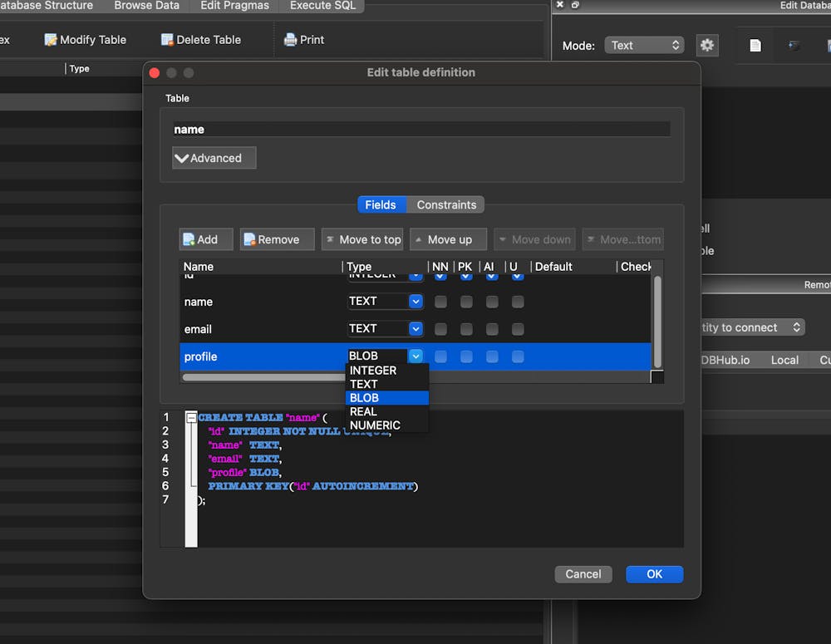
Task: Click the horizontal scrollbar under fields list
Action: click(262, 377)
